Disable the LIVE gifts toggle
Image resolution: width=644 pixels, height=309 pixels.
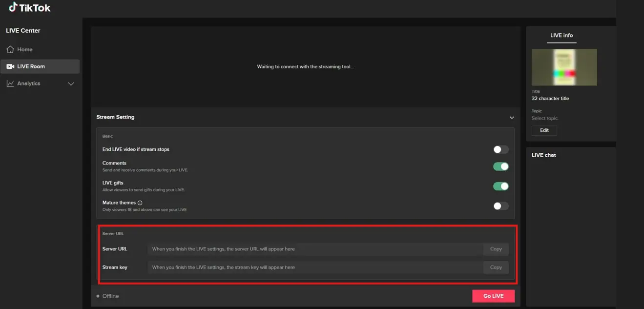pos(500,186)
